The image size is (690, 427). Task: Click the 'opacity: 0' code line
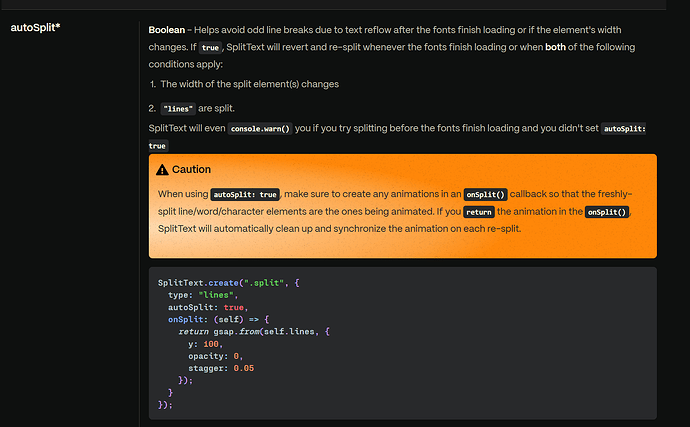(x=216, y=356)
